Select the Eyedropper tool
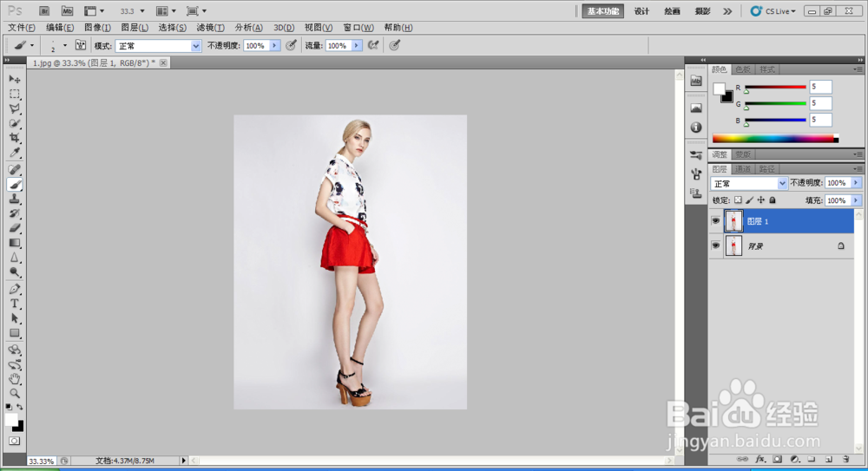 click(15, 152)
